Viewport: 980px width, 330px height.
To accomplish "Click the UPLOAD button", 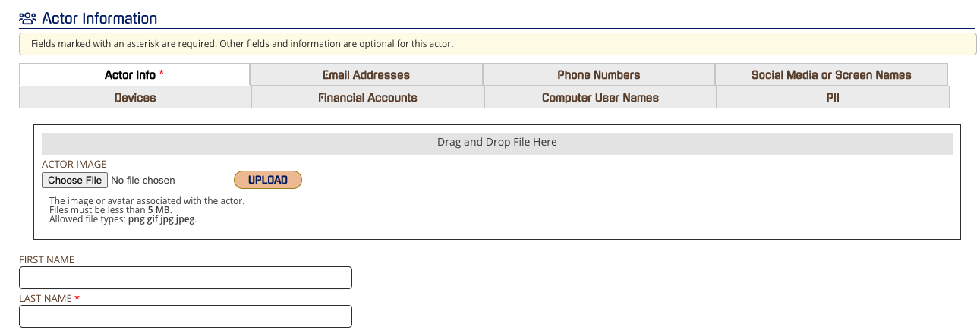I will point(268,180).
